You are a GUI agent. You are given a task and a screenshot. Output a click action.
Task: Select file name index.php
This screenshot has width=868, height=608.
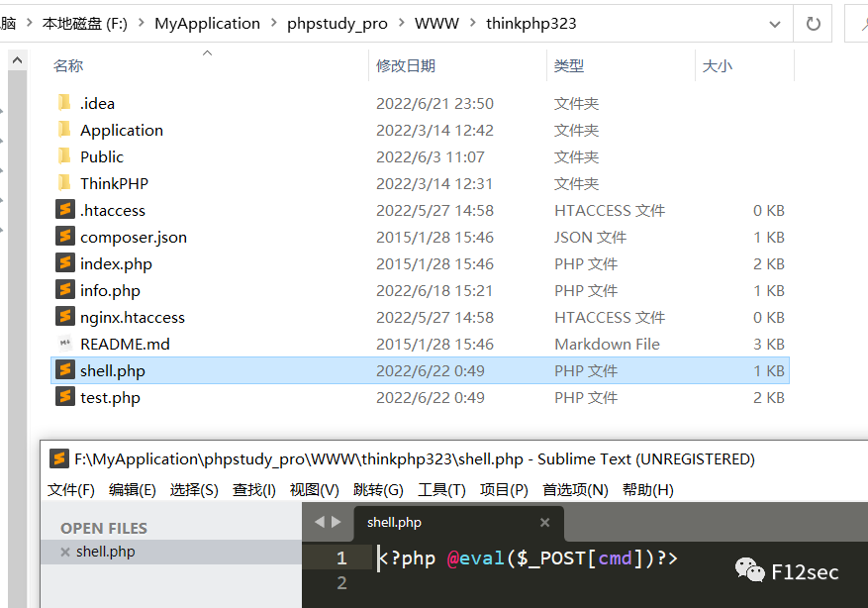point(116,263)
